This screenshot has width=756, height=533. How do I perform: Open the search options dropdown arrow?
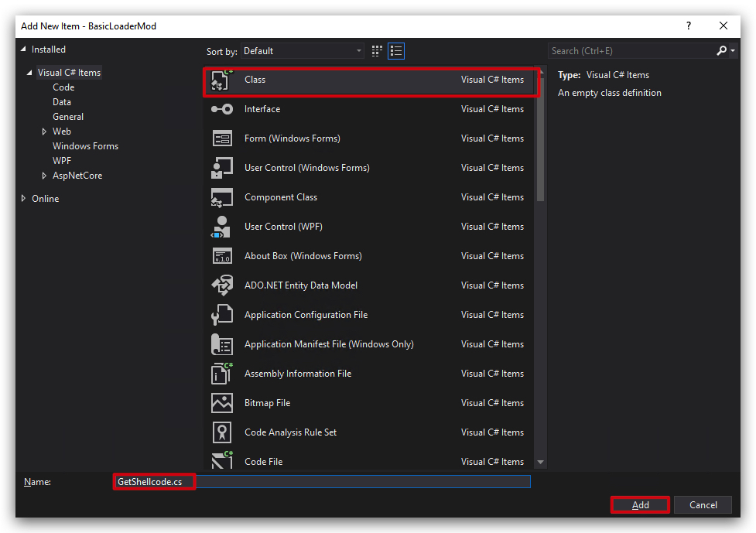tap(733, 50)
